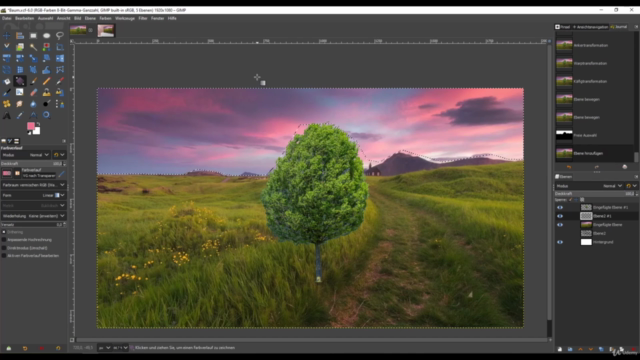Open the Farben menu
The height and width of the screenshot is (360, 640).
coord(105,18)
